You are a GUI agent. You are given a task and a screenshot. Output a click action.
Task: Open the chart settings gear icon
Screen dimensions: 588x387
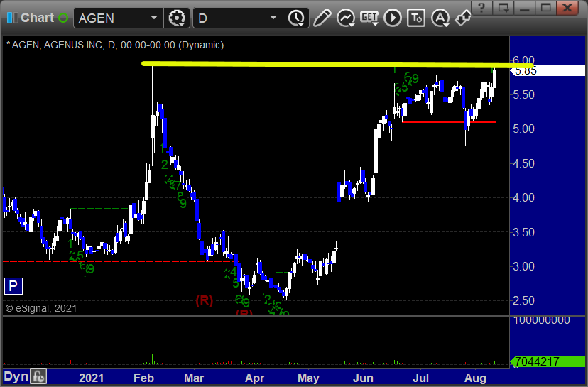(177, 18)
